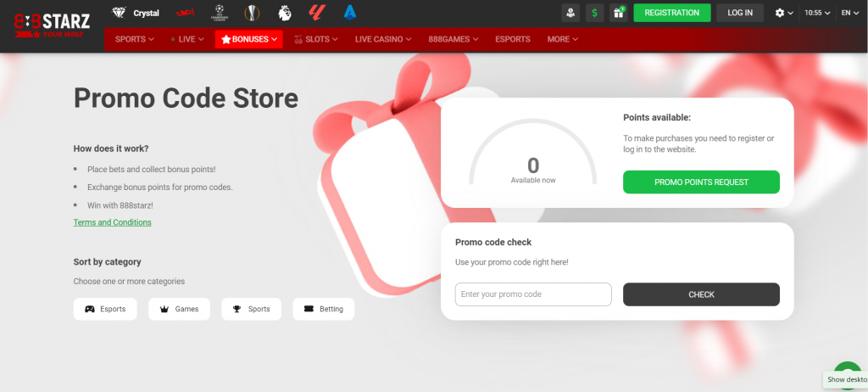Filter by Esports category
The height and width of the screenshot is (392, 868).
click(x=105, y=309)
